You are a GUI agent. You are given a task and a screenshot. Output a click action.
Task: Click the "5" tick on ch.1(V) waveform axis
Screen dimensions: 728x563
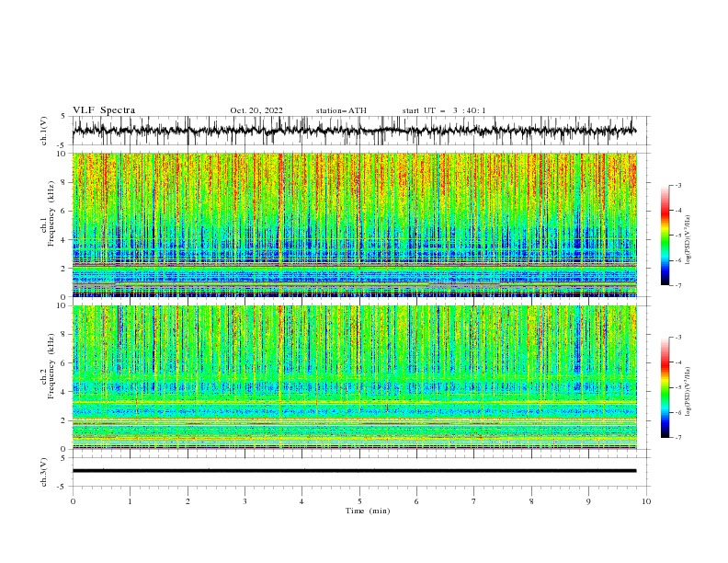63,116
